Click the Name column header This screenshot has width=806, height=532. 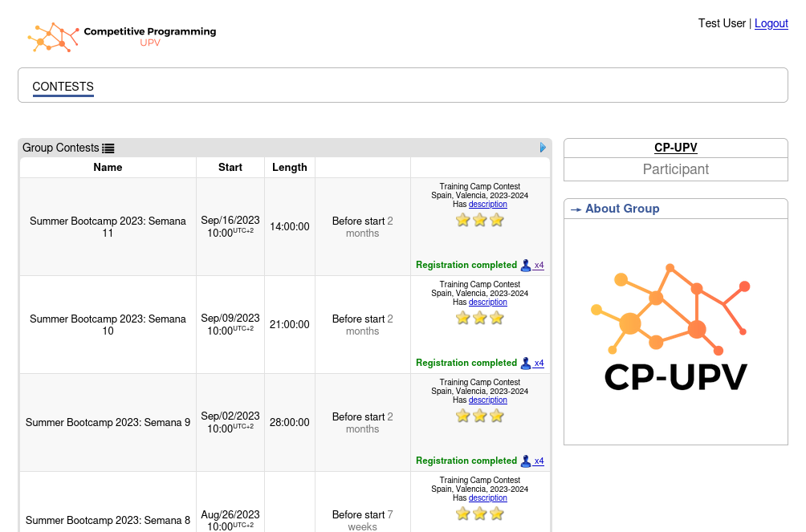pos(108,168)
